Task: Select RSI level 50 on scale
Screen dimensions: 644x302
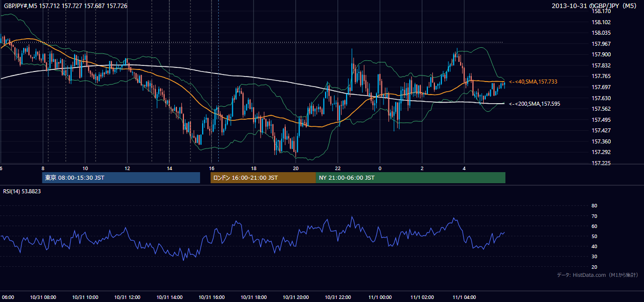Action: tap(594, 237)
